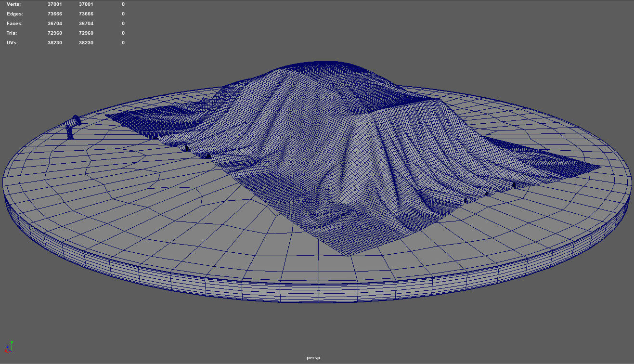Screen dimensions: 634x364
Task: Click the XYZ axis orientation gizmo
Action: tap(9, 347)
